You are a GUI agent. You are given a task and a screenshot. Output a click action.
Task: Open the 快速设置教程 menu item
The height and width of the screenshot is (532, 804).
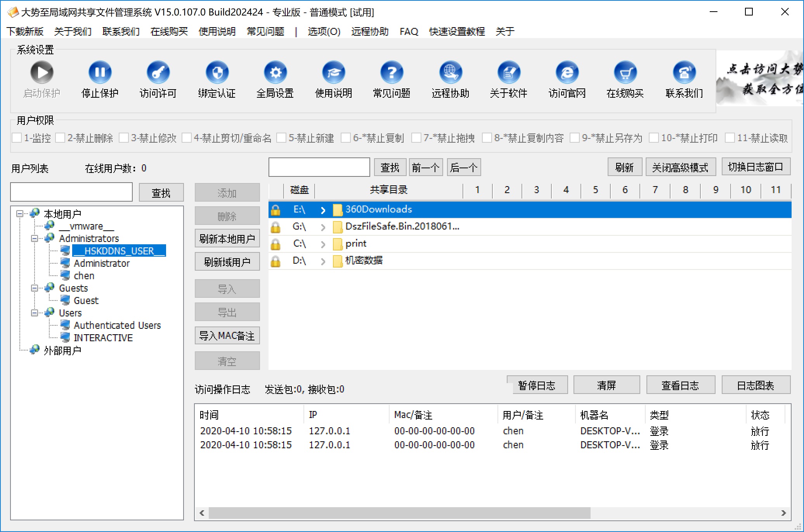pos(457,31)
